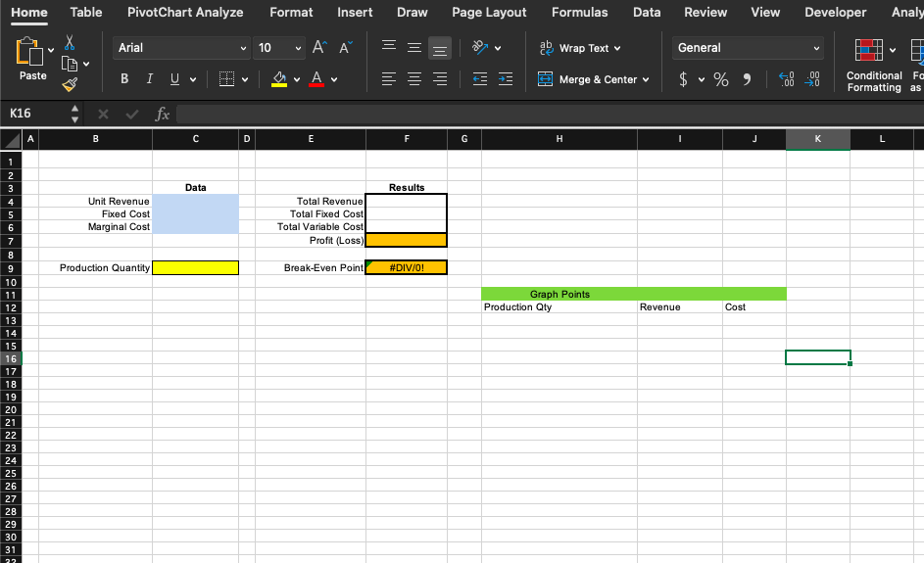The image size is (924, 563).
Task: Click the Paste clipboard icon
Action: pos(28,51)
